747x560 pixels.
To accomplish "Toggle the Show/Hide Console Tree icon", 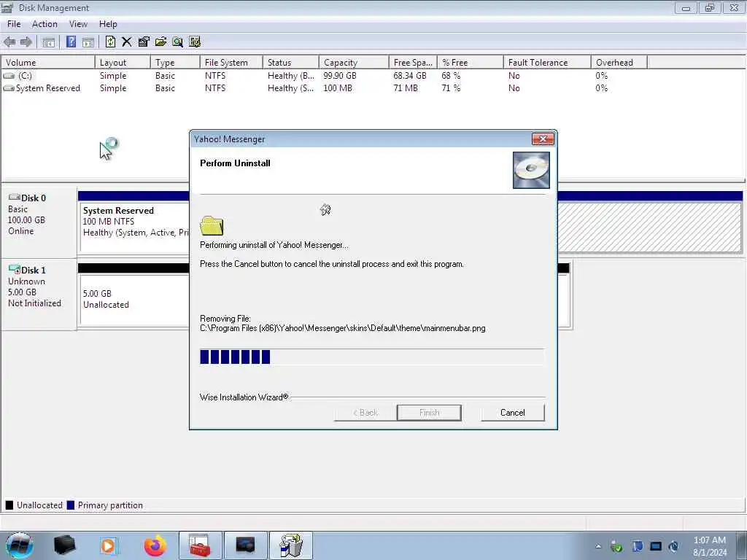I will click(x=48, y=42).
